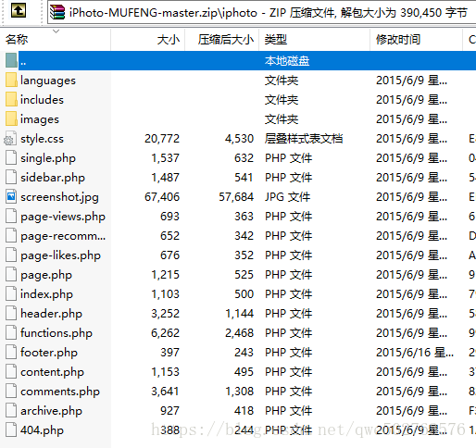
Task: Click the content.php file icon
Action: [11, 371]
